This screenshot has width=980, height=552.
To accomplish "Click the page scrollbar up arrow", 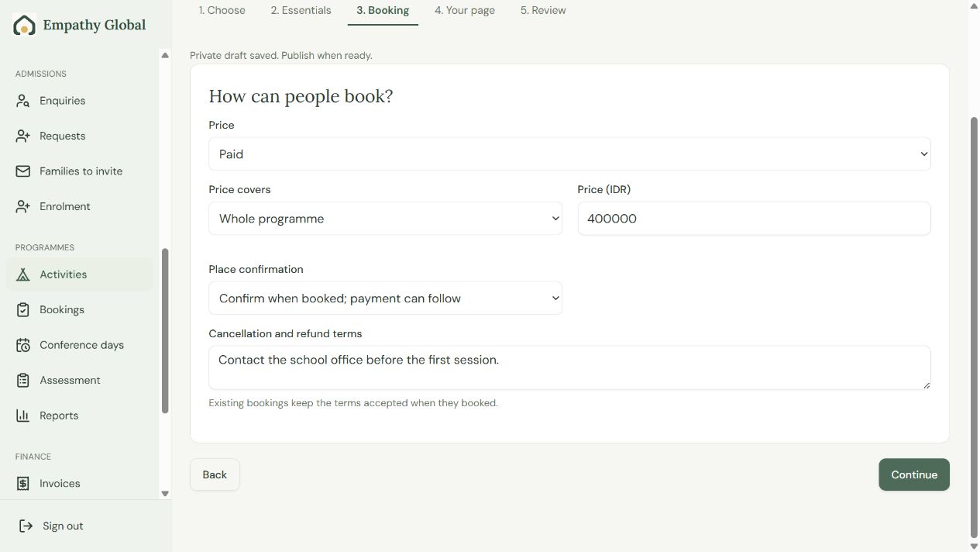I will 974,5.
